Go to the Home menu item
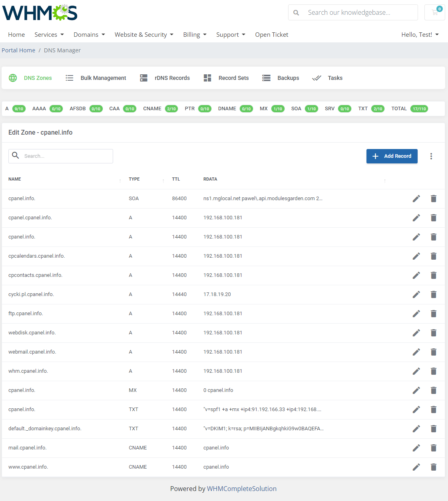This screenshot has width=448, height=501. 16,35
